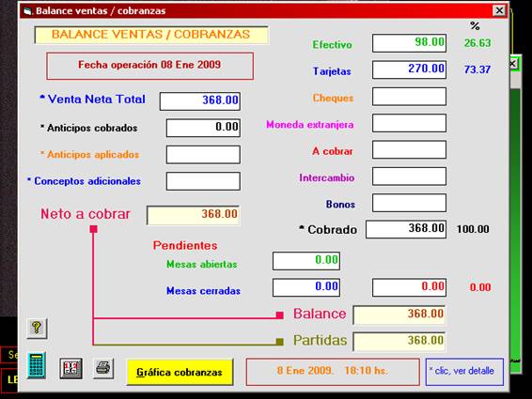Click the Moneda extranjera field
Screen dimensions: 532x399
409,123
